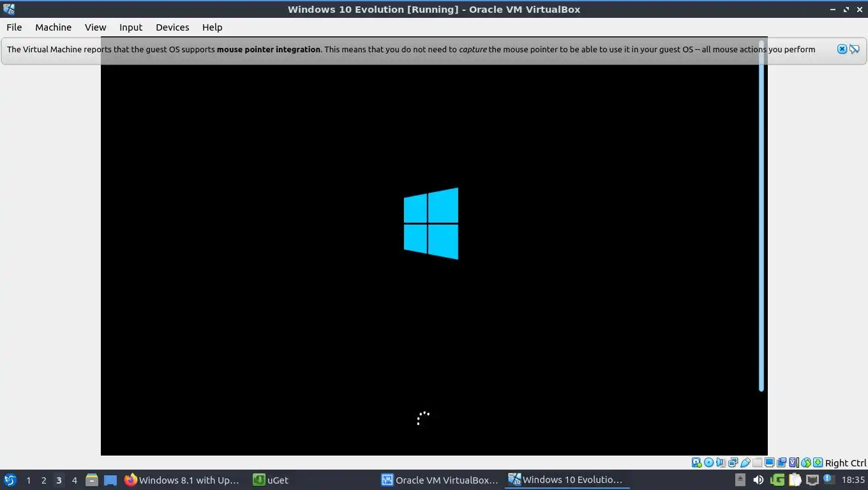Image resolution: width=868 pixels, height=490 pixels.
Task: Click the vertical scrollbar of VM view
Action: (x=761, y=216)
